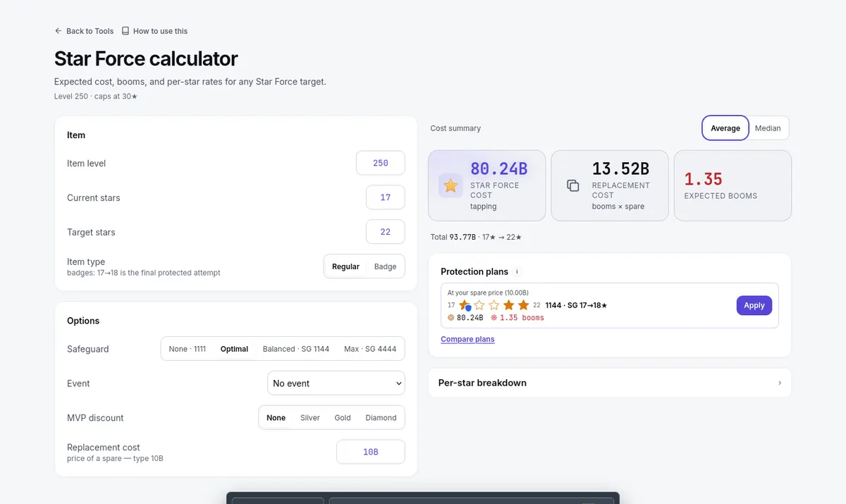
Task: Choose the Optimal safeguard option
Action: coord(234,349)
